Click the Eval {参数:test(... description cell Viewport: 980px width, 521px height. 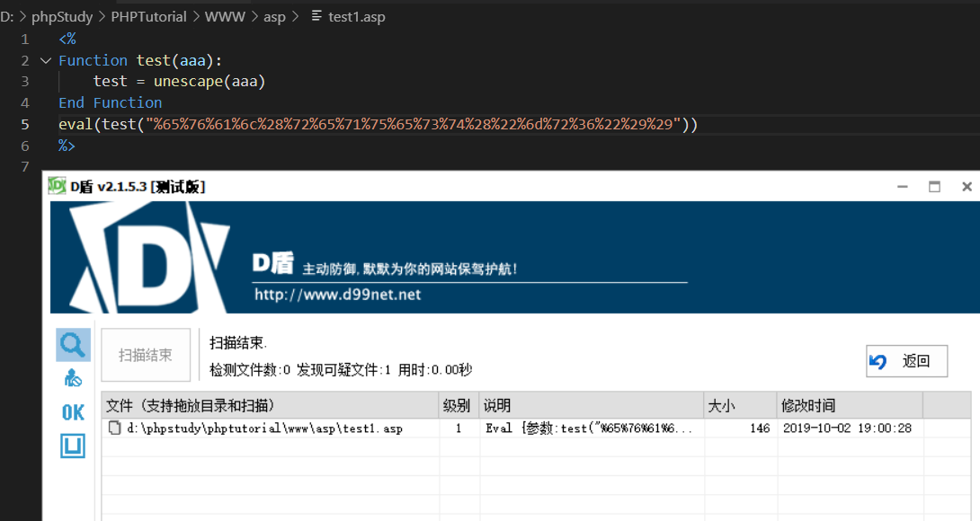pos(589,428)
